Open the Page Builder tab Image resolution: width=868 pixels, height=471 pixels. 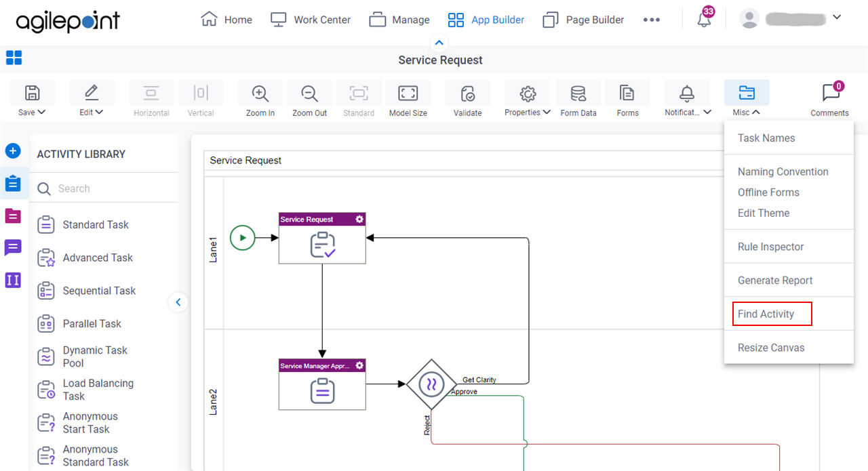583,20
